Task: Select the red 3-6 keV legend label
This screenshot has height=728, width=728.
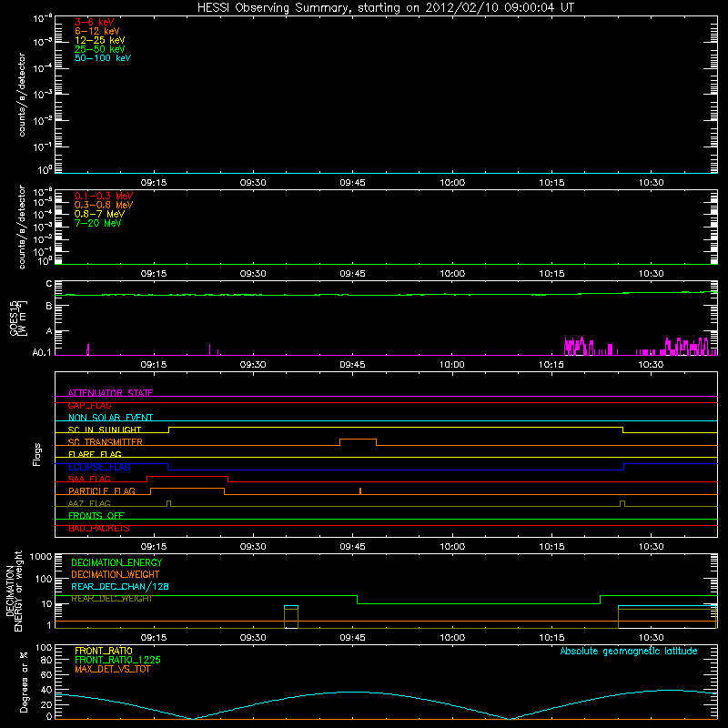Action: [x=95, y=22]
